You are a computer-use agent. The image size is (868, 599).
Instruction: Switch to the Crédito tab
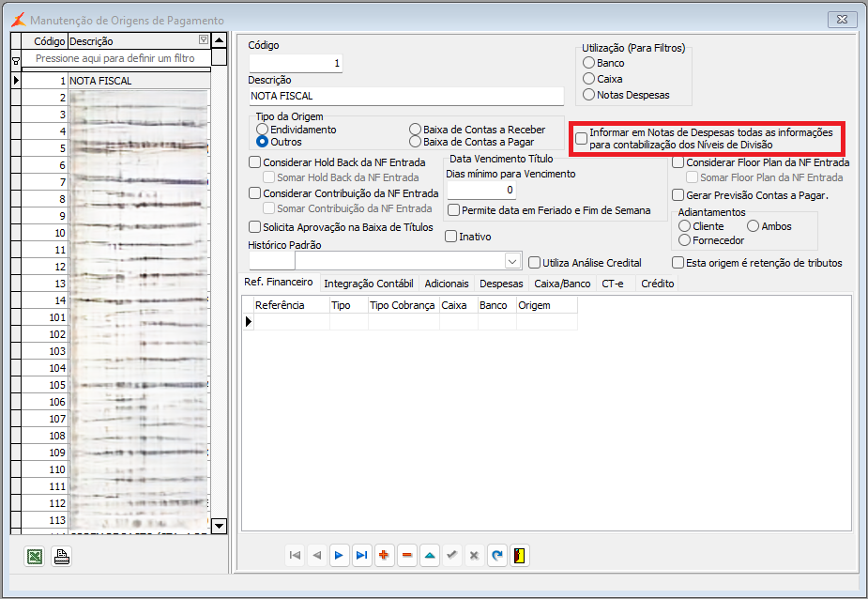coord(658,284)
